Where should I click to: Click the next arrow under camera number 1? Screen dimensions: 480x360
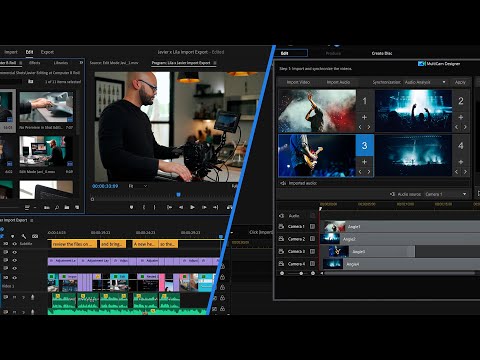tap(369, 127)
